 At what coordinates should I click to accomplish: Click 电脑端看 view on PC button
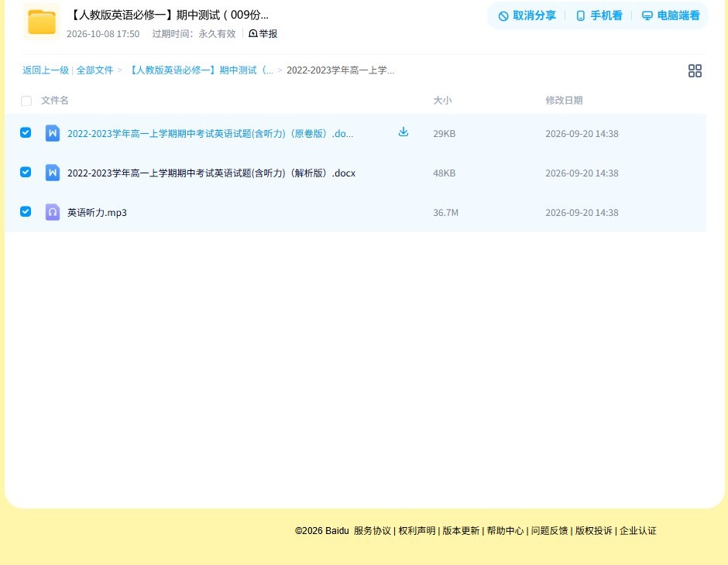point(671,15)
